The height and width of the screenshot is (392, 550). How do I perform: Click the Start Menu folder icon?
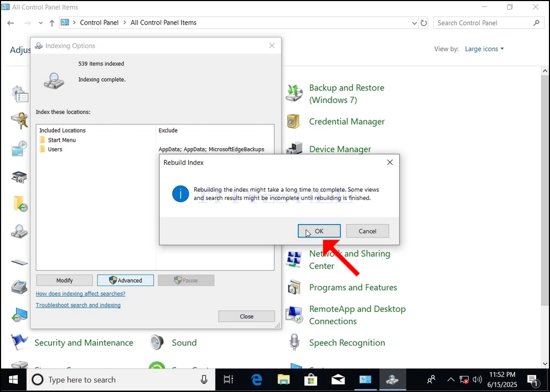[x=42, y=140]
